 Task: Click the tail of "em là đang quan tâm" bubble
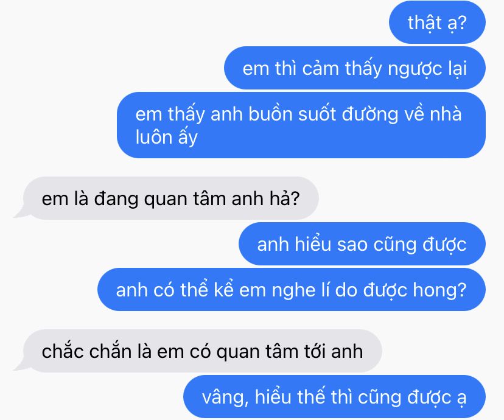point(19,212)
